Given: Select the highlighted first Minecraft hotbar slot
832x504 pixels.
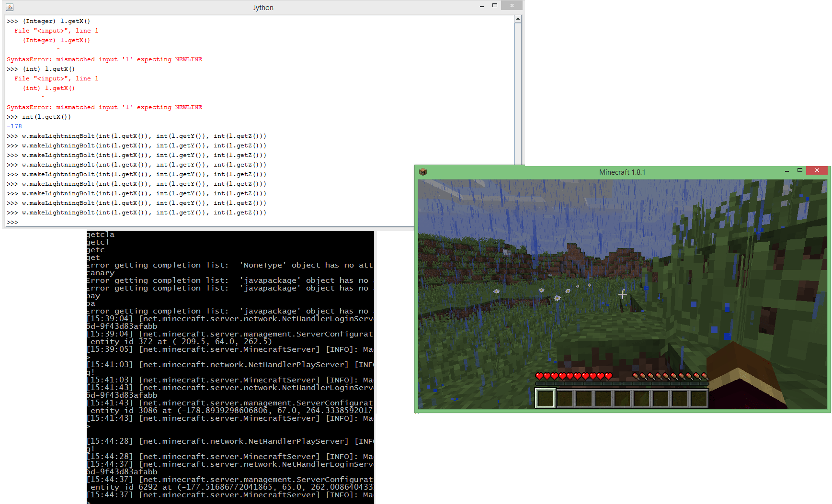Looking at the screenshot, I should [x=545, y=398].
